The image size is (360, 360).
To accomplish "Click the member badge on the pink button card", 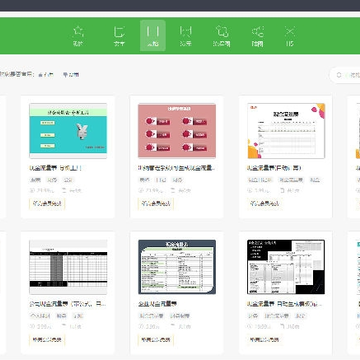I will [156, 203].
